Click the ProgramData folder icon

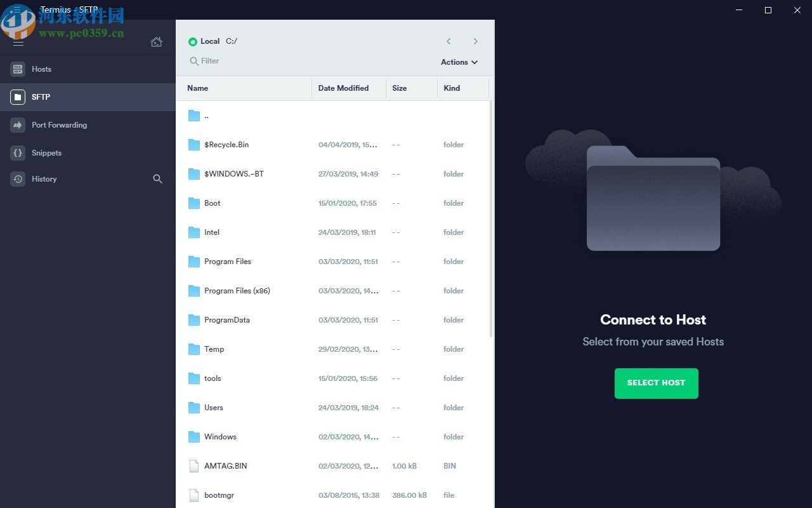click(194, 320)
